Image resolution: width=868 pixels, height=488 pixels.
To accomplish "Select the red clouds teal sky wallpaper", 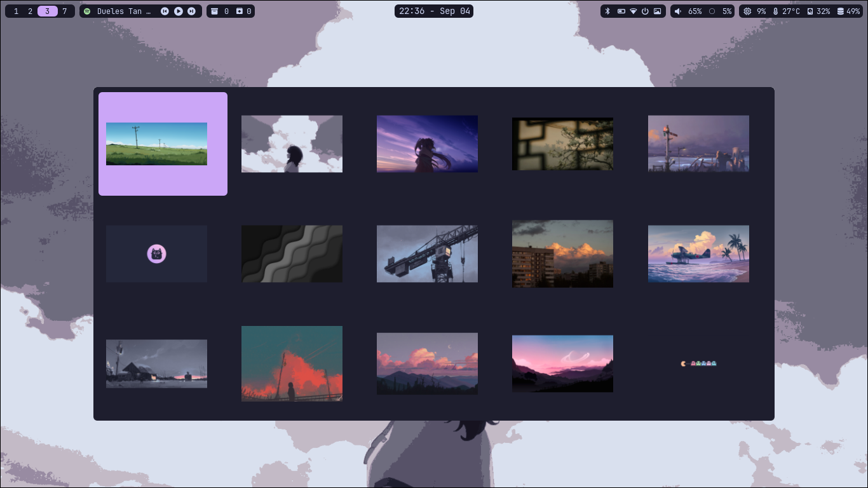I will [x=292, y=363].
